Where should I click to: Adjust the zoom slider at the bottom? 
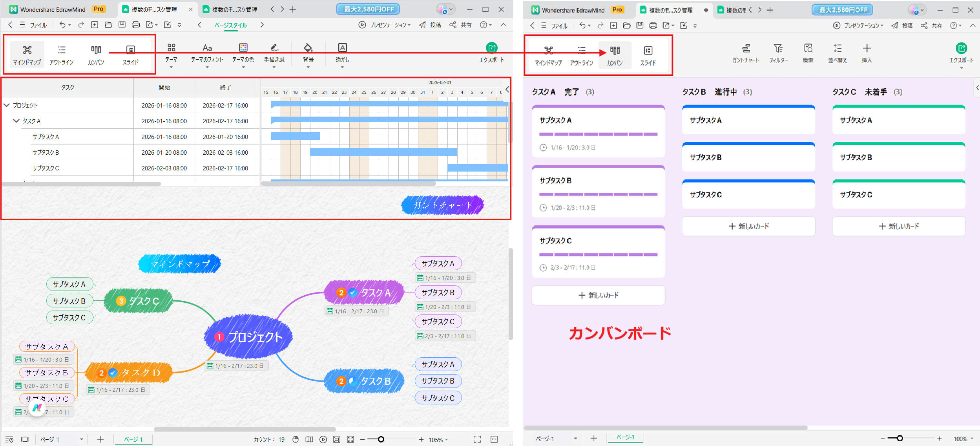(x=381, y=439)
